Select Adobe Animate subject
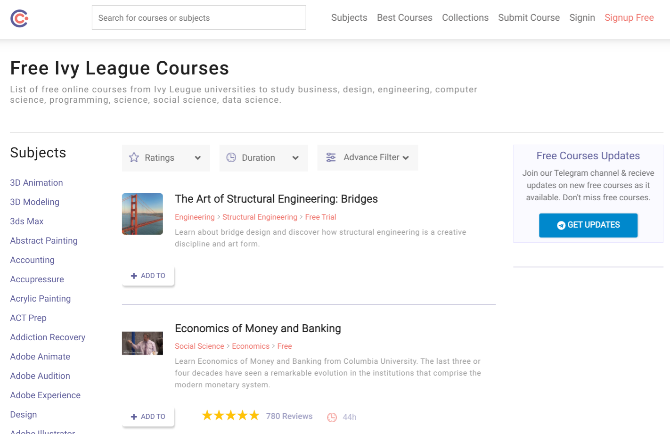The width and height of the screenshot is (670, 434). tap(40, 357)
